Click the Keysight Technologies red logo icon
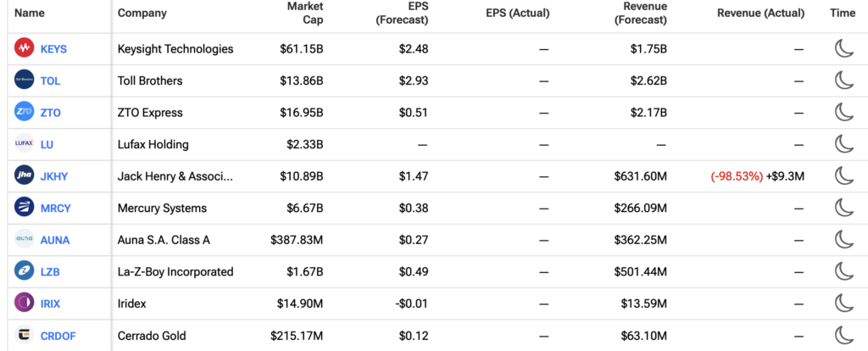Screen dimensions: 868x351 tap(24, 48)
